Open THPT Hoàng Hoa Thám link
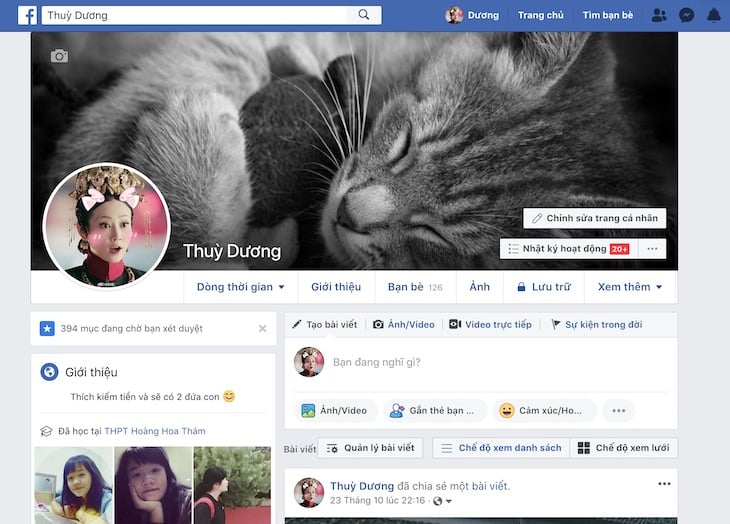Viewport: 730px width, 524px height. (155, 431)
